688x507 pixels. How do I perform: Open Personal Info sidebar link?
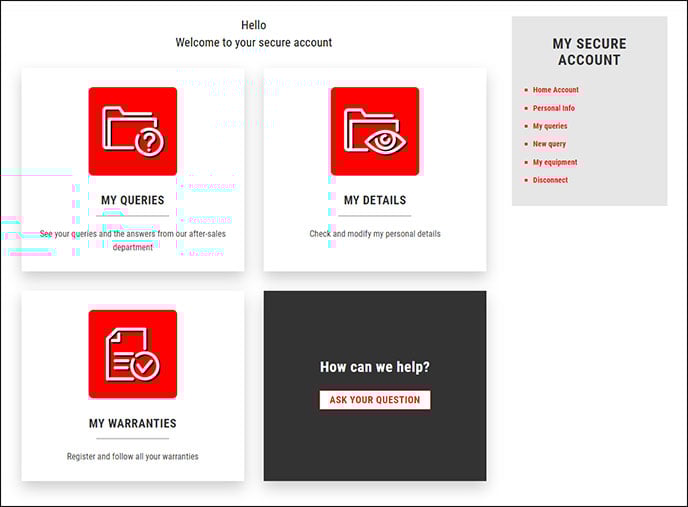(x=554, y=108)
